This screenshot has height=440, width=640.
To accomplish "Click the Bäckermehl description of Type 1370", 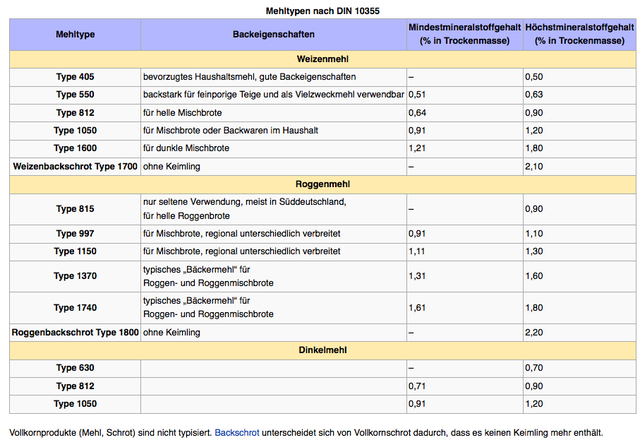I will click(x=208, y=276).
